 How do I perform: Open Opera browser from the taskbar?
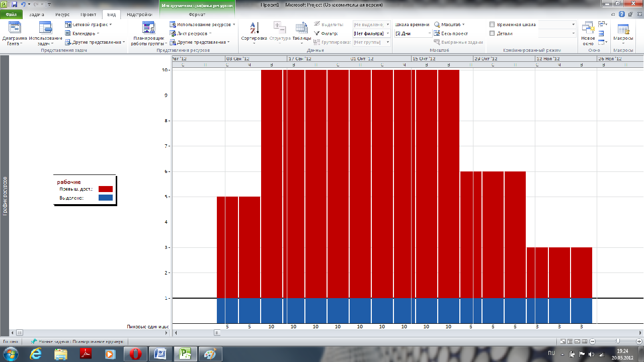point(135,354)
